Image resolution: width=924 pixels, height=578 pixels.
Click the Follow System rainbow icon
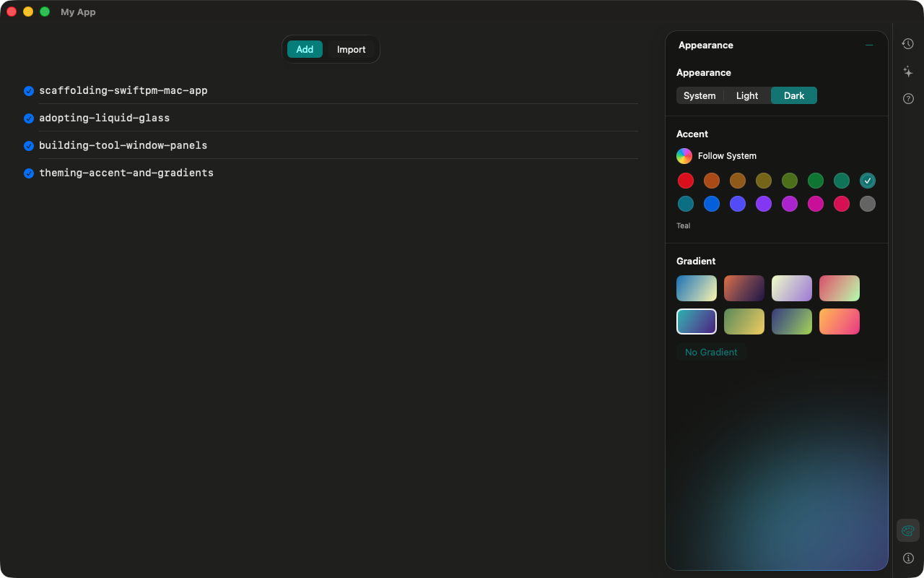pos(684,156)
